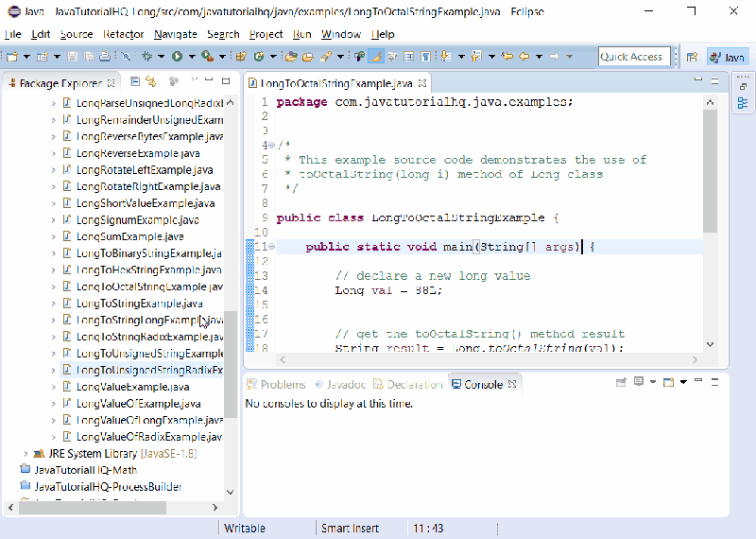Switch to the Problems tab
The image size is (756, 539).
276,385
